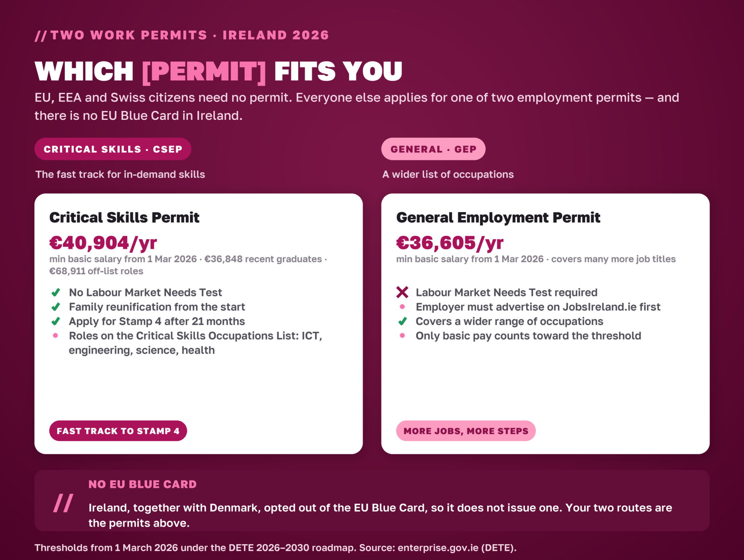Click the No EU Blue Card heading
This screenshot has height=560, width=744.
pyautogui.click(x=142, y=484)
